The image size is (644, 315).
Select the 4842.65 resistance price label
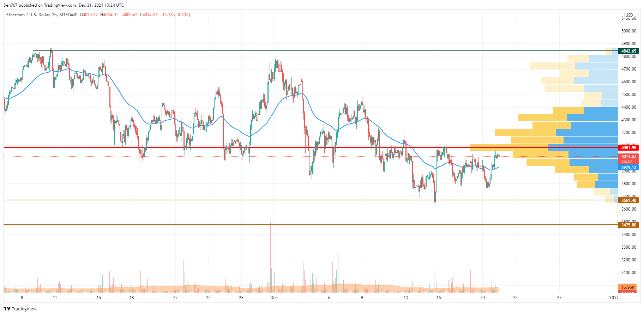pos(628,51)
